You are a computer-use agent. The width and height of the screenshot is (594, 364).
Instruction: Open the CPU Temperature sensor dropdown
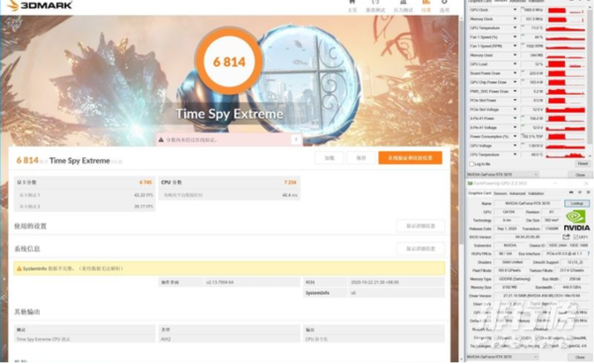515,154
